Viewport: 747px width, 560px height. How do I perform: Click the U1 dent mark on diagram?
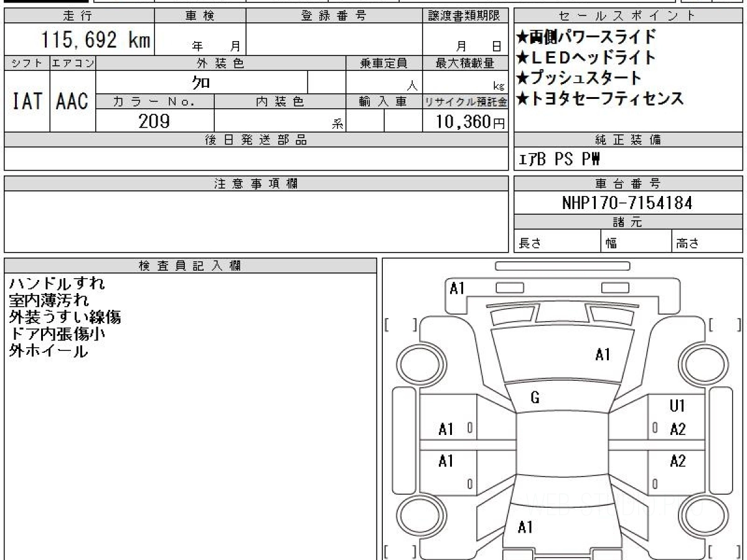point(677,406)
